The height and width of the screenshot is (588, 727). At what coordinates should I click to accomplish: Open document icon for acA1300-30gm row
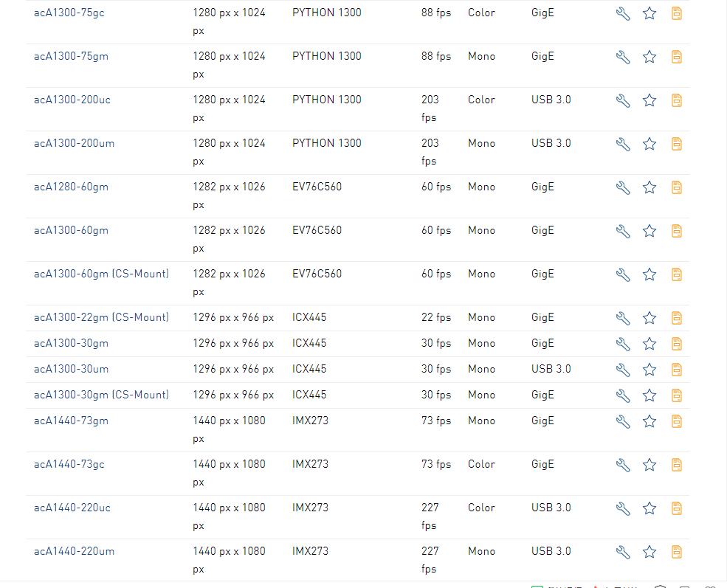pyautogui.click(x=676, y=344)
